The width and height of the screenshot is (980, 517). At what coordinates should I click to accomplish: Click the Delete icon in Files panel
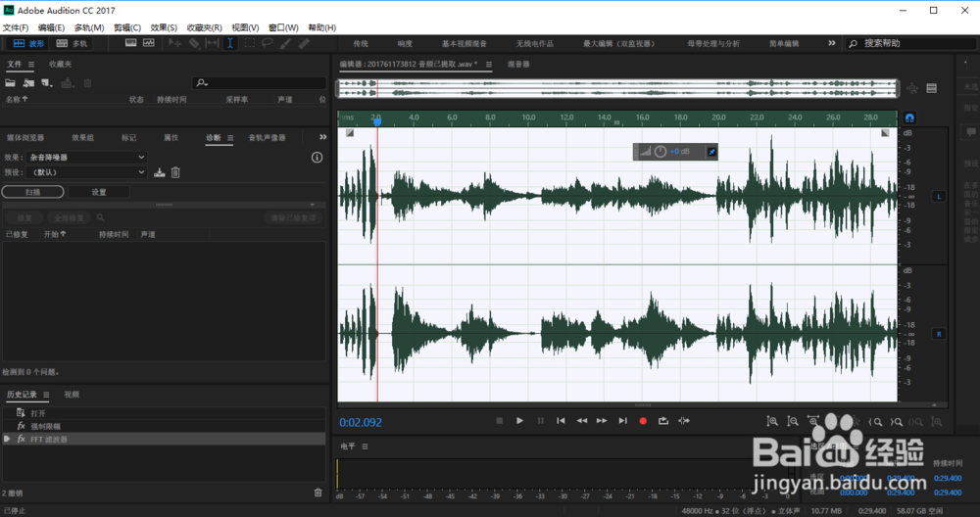87,83
